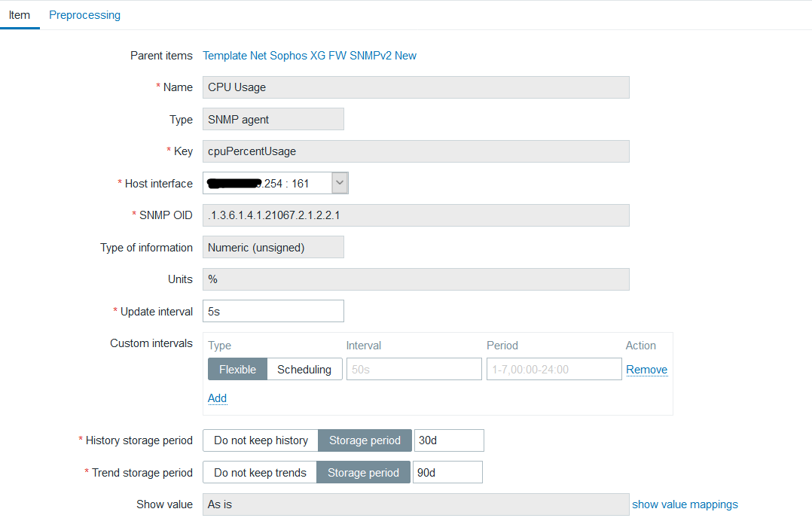Select the Item tab
This screenshot has width=812, height=518.
pos(20,15)
